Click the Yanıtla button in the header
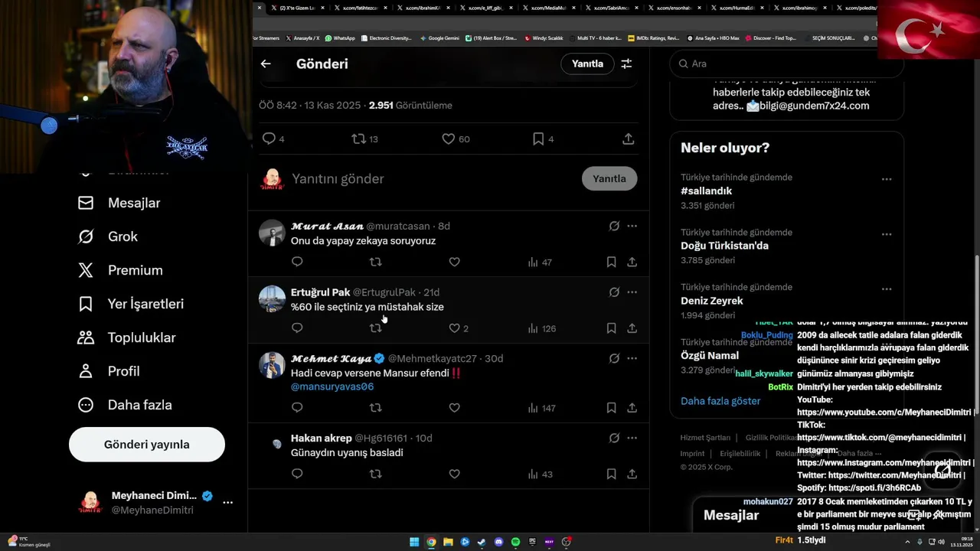Screen dimensions: 980x551 [x=587, y=64]
